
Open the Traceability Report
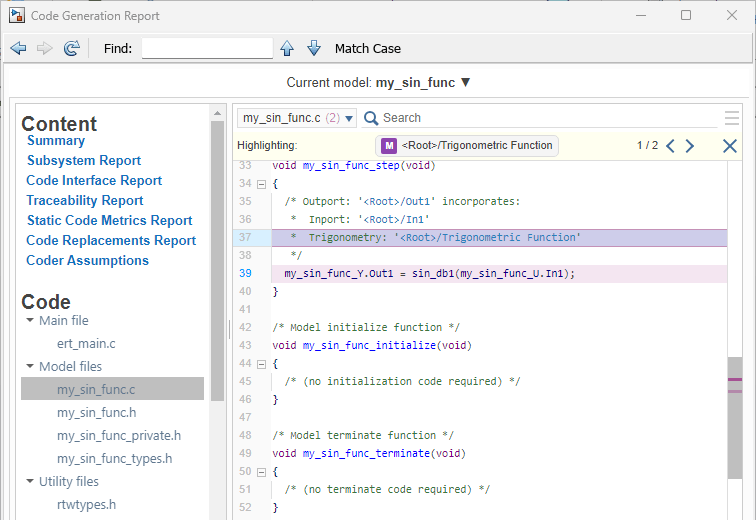85,200
